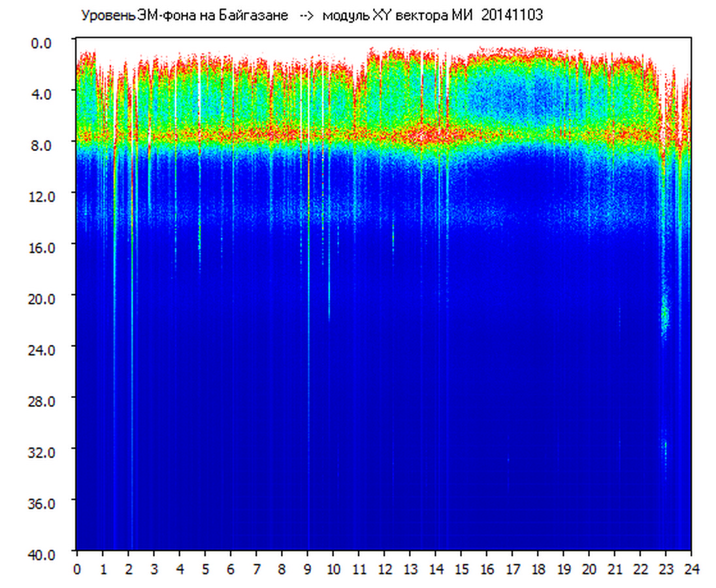Screen dimensions: 716x588
Task: Click the arrow symbol in the chart title
Action: [305, 16]
